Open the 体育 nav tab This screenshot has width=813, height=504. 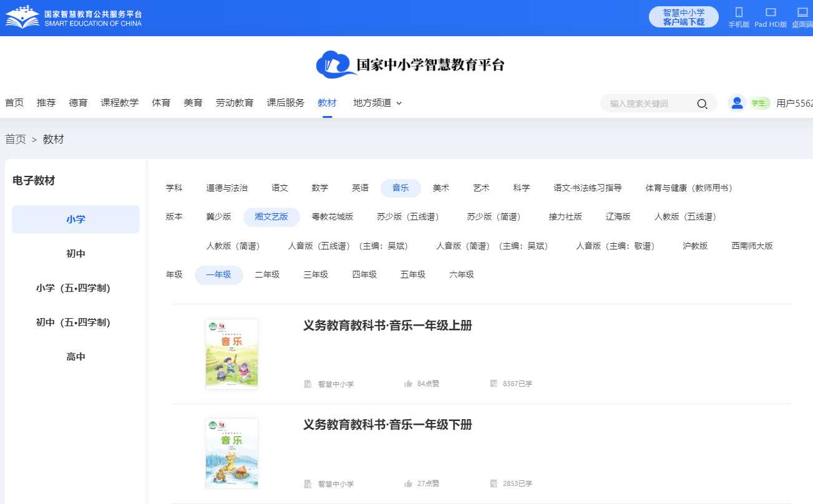click(161, 103)
